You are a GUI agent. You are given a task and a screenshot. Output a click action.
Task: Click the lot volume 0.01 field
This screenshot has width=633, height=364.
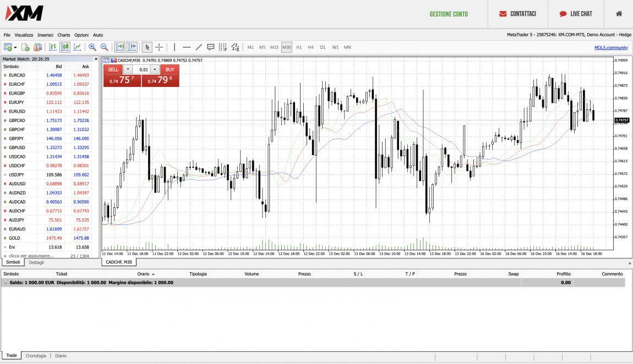point(143,69)
